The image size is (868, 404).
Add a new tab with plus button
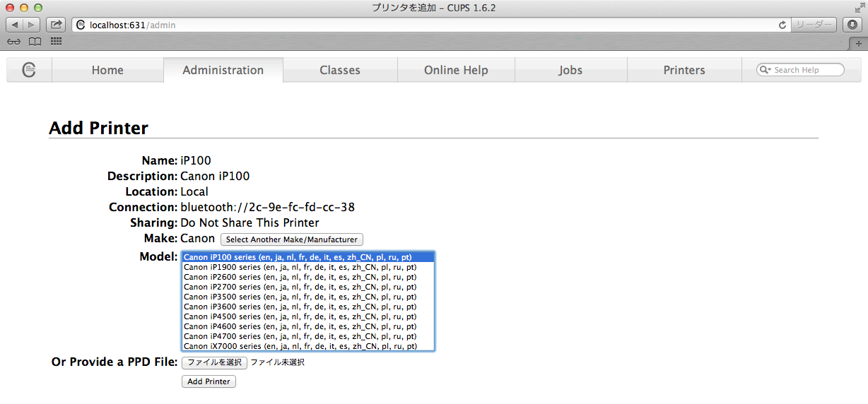[859, 43]
